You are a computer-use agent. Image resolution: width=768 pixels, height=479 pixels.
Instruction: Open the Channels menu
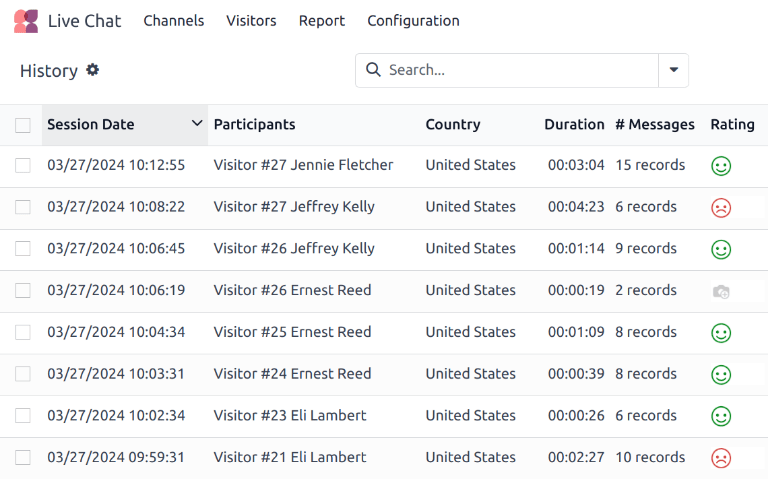coord(173,21)
